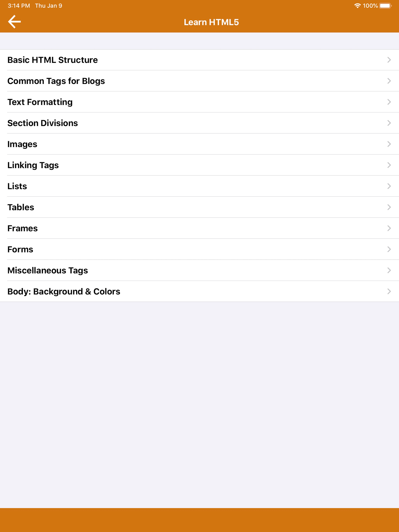Click the Forms row chevron icon
The width and height of the screenshot is (399, 532).
click(x=389, y=249)
